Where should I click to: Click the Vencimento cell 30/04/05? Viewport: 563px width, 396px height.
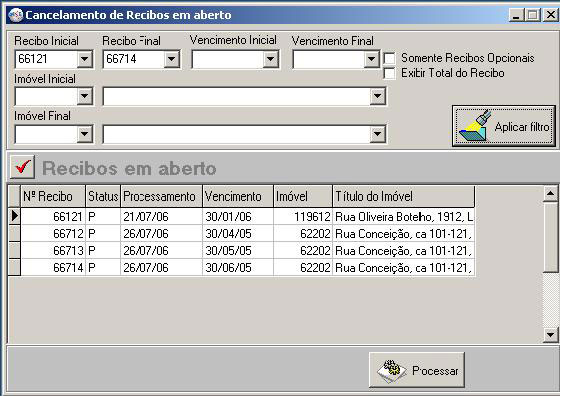pos(238,234)
